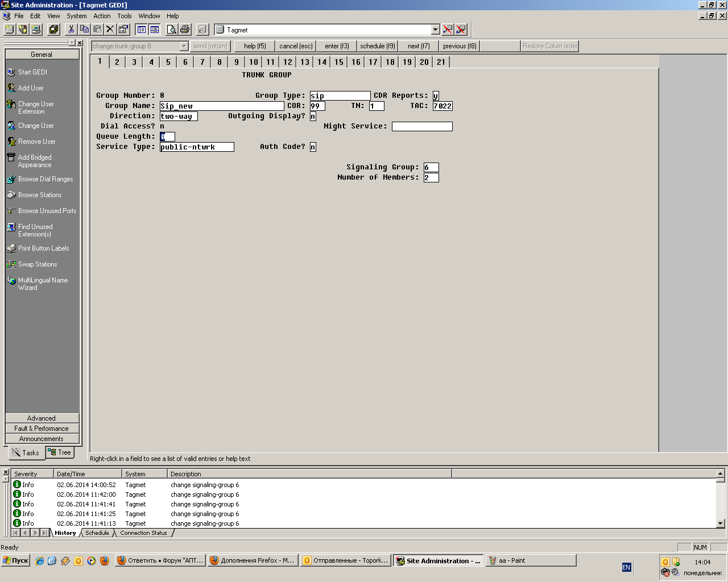Viewport: 728px width, 582px height.
Task: Click the Cut scissors icon in toolbar
Action: tap(72, 30)
